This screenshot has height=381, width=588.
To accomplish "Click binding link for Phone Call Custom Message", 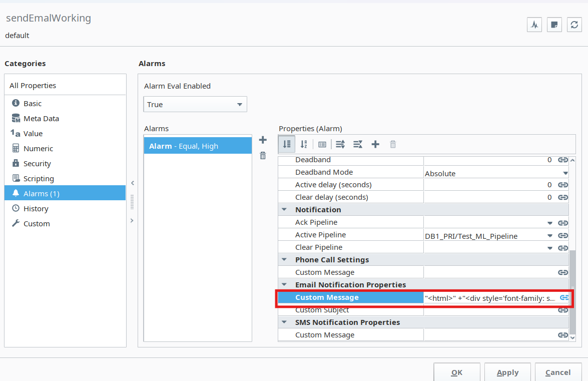I will coord(563,272).
